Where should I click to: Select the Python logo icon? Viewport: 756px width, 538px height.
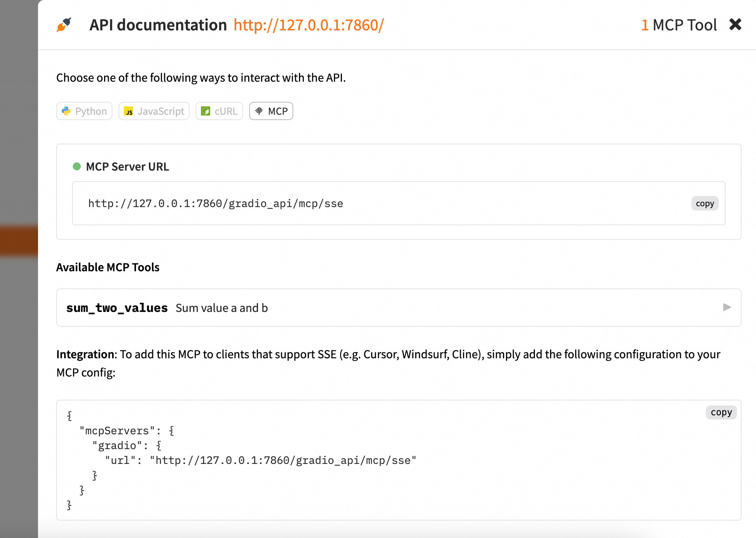click(x=67, y=111)
